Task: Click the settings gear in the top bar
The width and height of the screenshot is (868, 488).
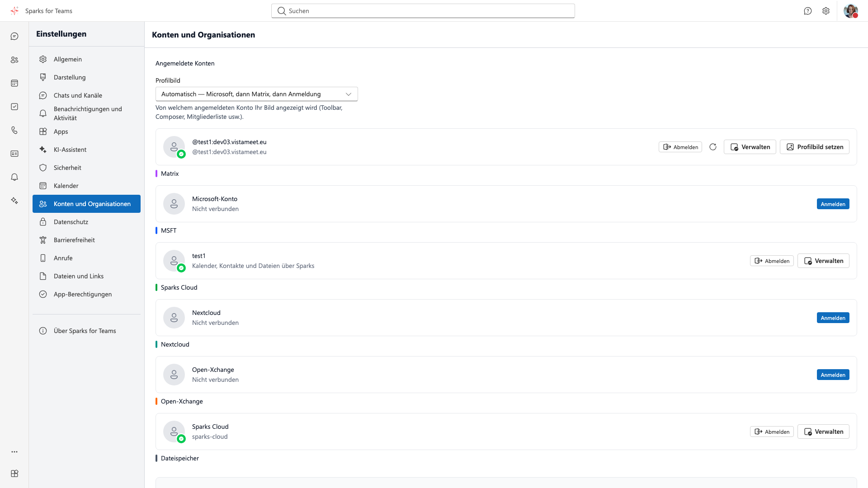Action: [x=826, y=11]
